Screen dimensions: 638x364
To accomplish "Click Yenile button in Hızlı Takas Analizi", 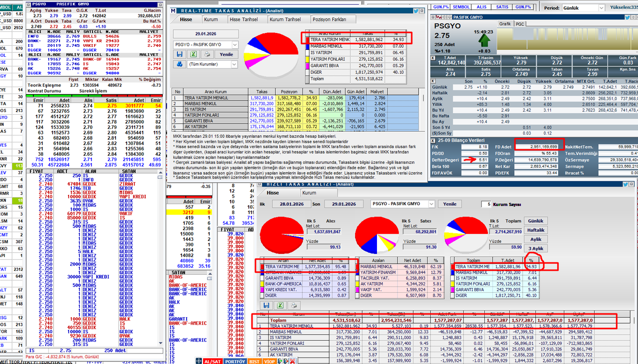I will click(x=449, y=204).
